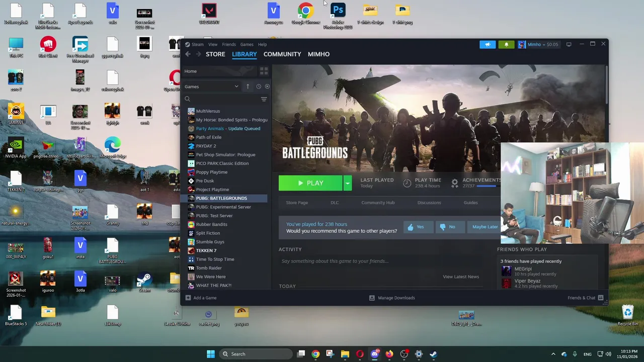Open the DLC tab
This screenshot has width=644, height=362.
pyautogui.click(x=335, y=203)
